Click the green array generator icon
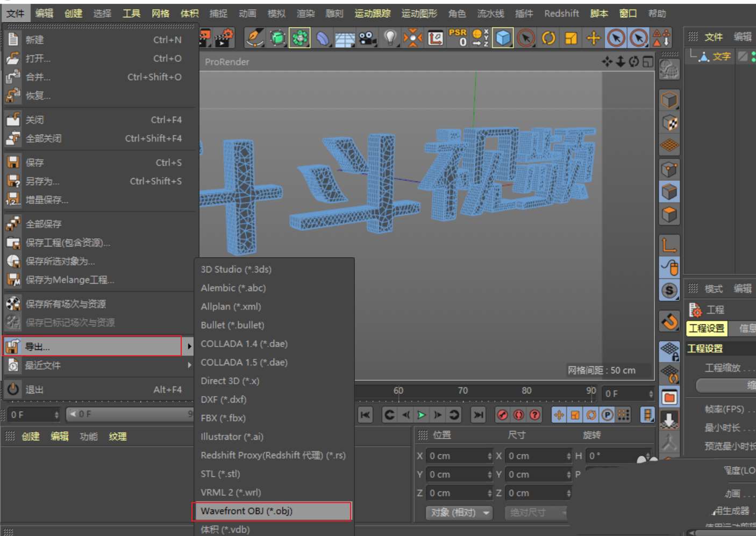Viewport: 756px width, 536px height. [x=299, y=38]
